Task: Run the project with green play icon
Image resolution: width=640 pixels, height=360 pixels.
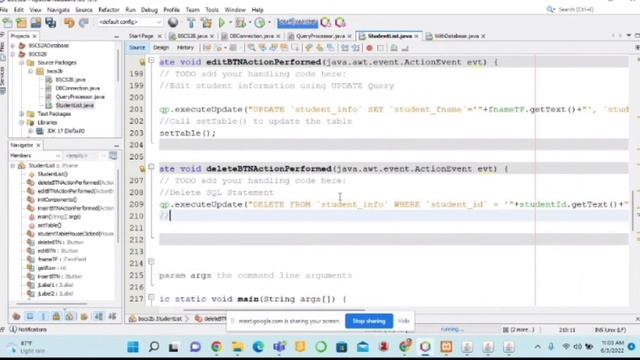Action: pyautogui.click(x=222, y=22)
